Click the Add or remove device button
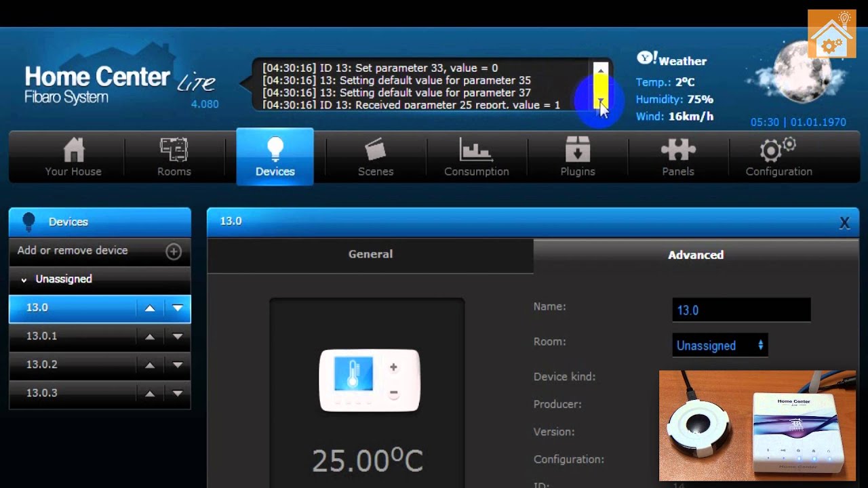The width and height of the screenshot is (868, 488). click(x=100, y=251)
